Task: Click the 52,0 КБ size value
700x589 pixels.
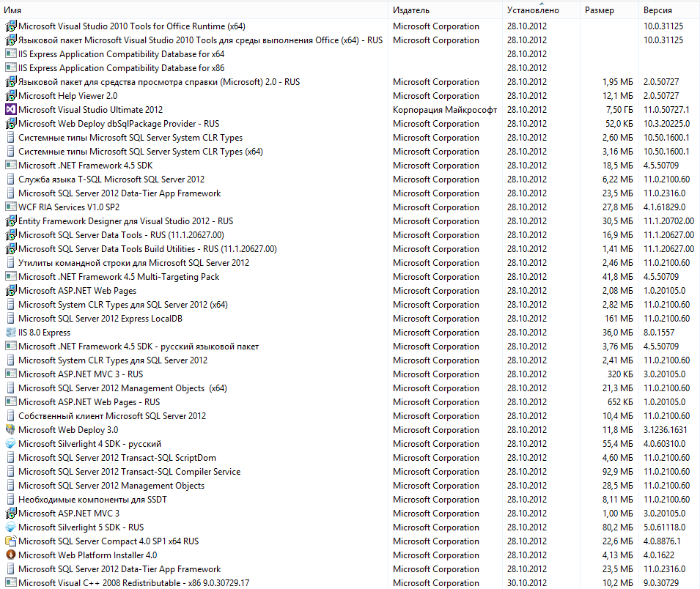Action: point(619,124)
